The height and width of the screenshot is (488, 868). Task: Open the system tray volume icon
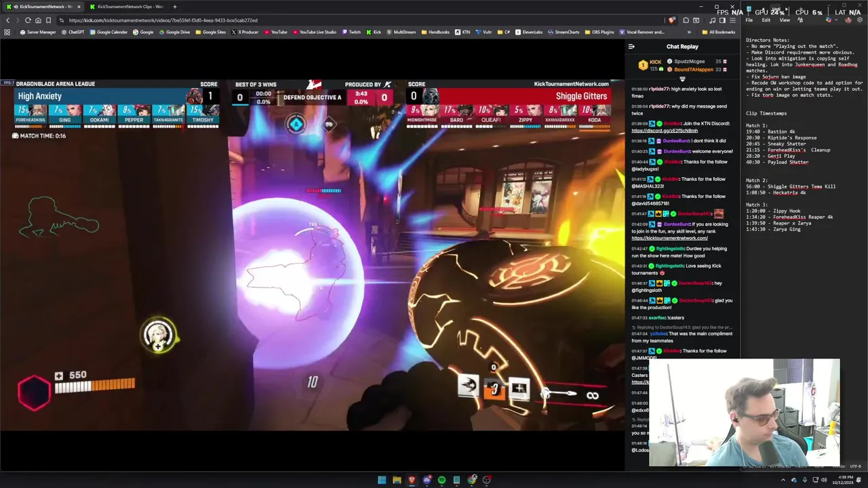coord(824,480)
